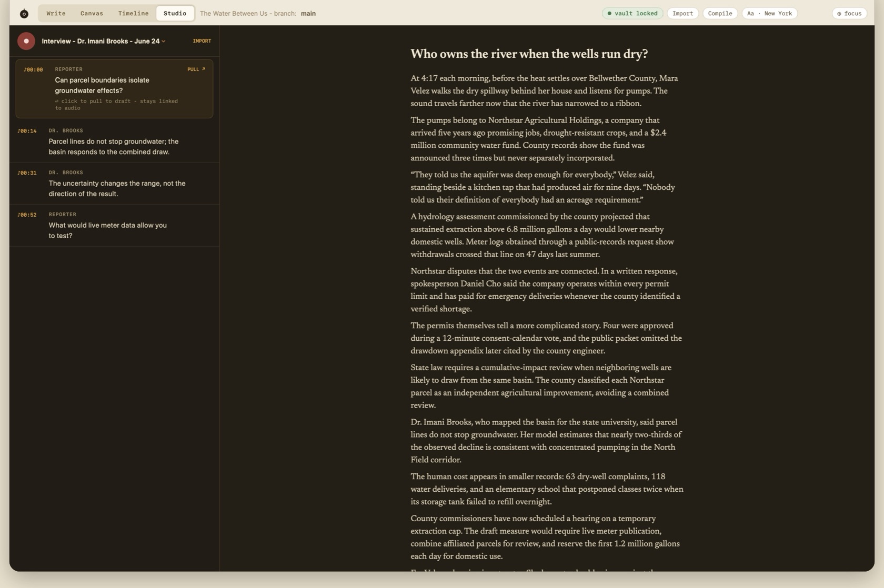Viewport: 884px width, 588px height.
Task: Click the PULL arrow on the 00:00 clip
Action: click(x=196, y=69)
